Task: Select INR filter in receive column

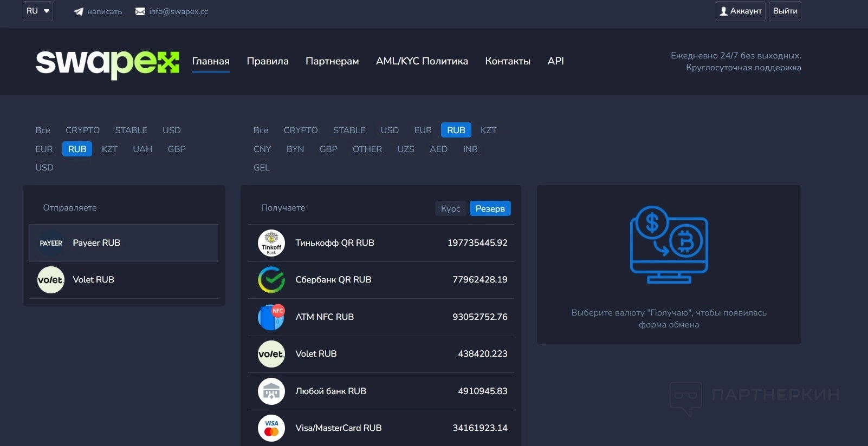Action: [x=470, y=149]
